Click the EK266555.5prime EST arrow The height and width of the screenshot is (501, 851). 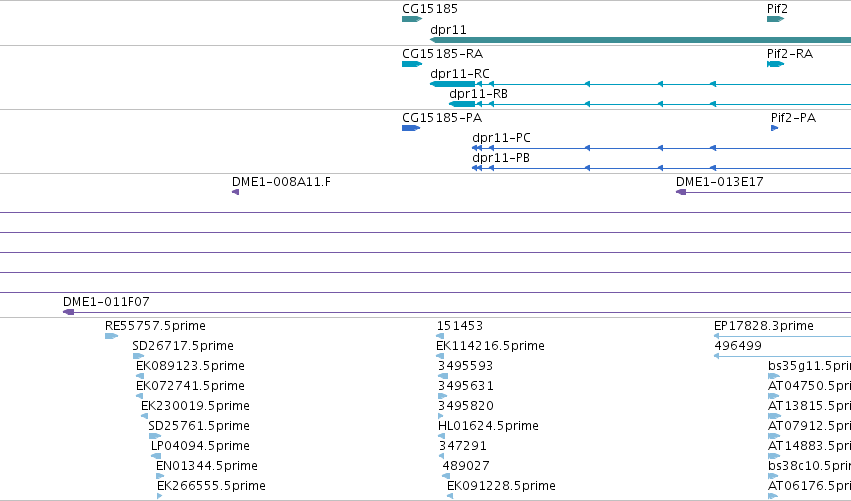tap(160, 496)
